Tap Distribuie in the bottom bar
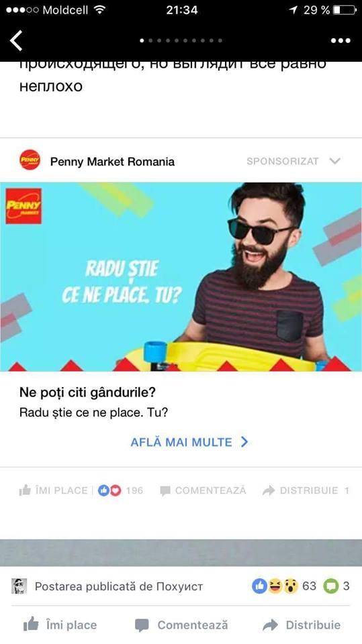 [x=302, y=625]
